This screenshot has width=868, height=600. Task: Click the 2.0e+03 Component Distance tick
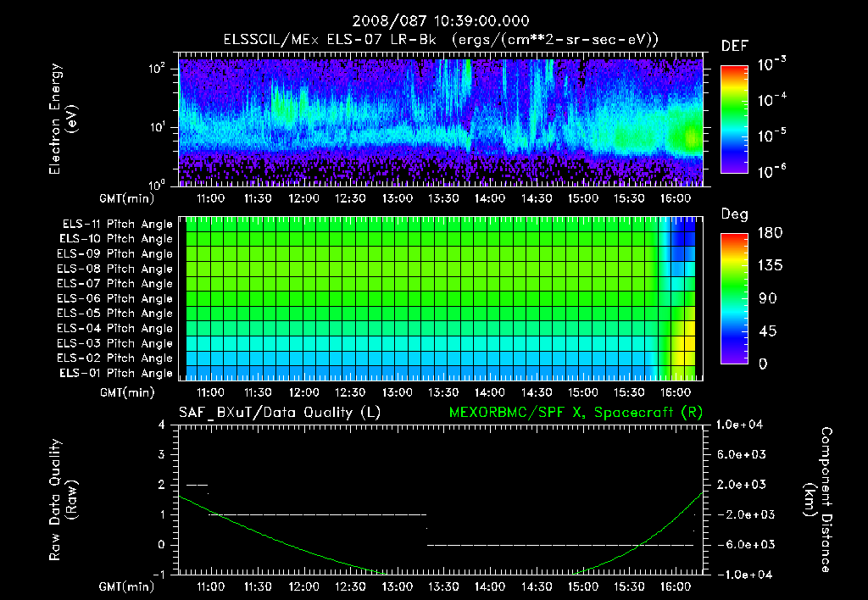point(741,485)
